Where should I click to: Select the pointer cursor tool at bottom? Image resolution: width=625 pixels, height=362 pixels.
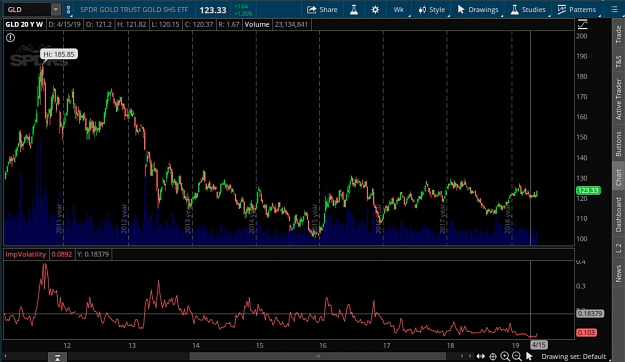pyautogui.click(x=529, y=356)
